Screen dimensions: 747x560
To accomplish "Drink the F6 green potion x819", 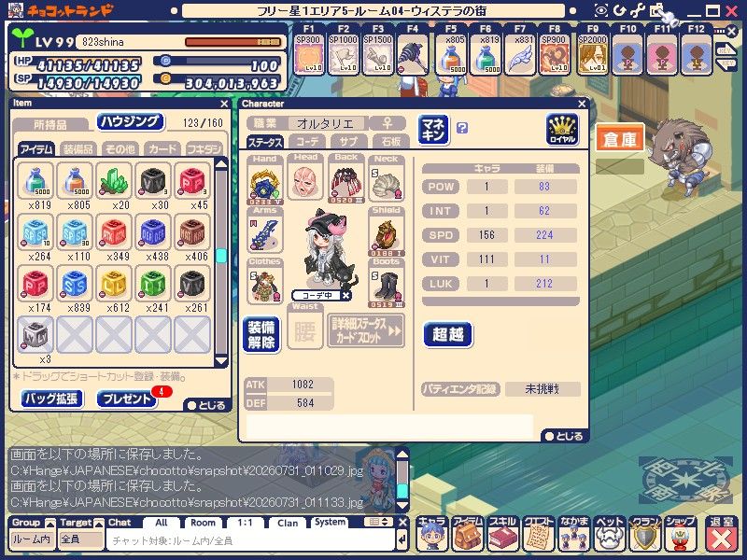I will 486,54.
